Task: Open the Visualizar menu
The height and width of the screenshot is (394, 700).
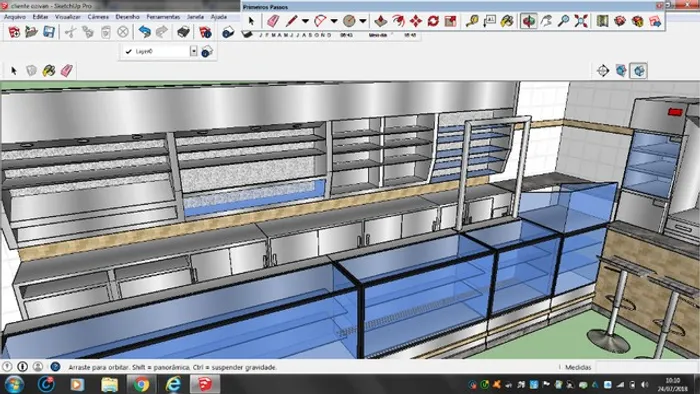Action: click(68, 17)
